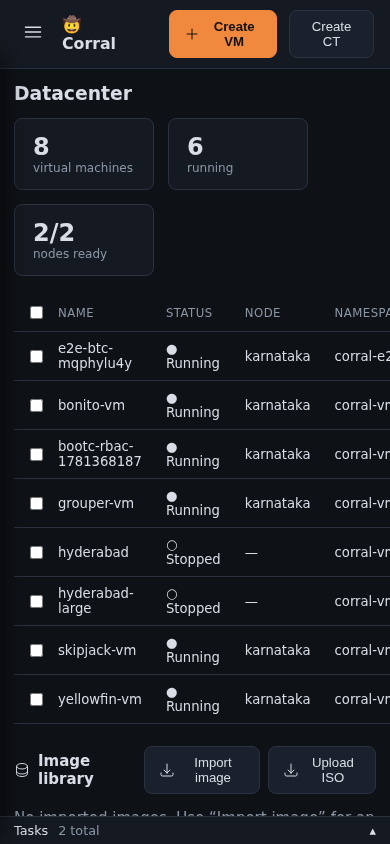Open the e2e-btc-mqphylu4y VM
Image resolution: width=390 pixels, height=844 pixels.
[95, 356]
